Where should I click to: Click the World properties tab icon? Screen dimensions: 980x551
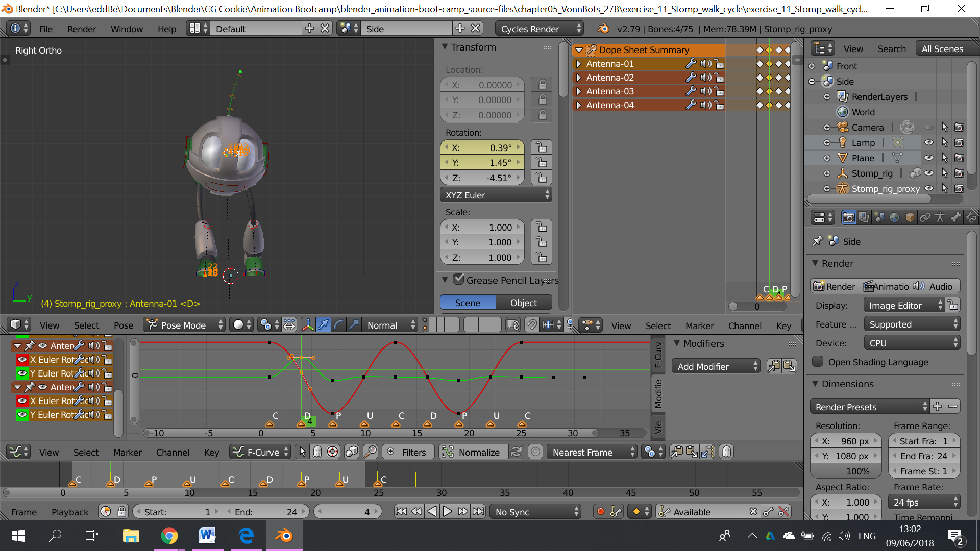click(894, 218)
